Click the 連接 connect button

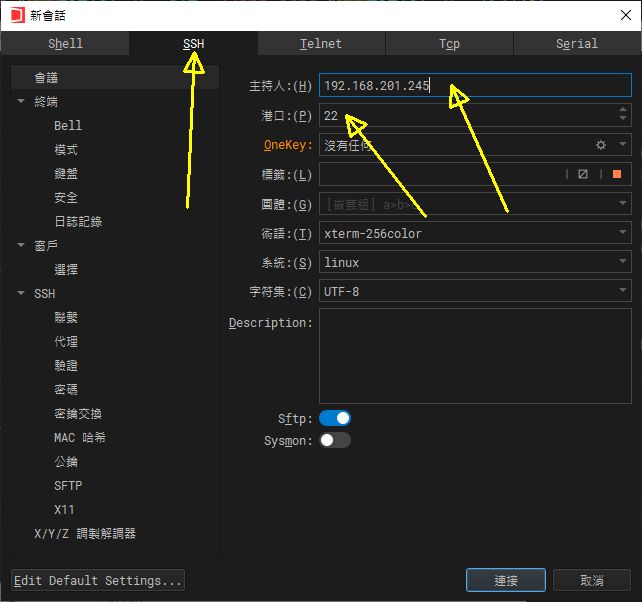point(505,580)
